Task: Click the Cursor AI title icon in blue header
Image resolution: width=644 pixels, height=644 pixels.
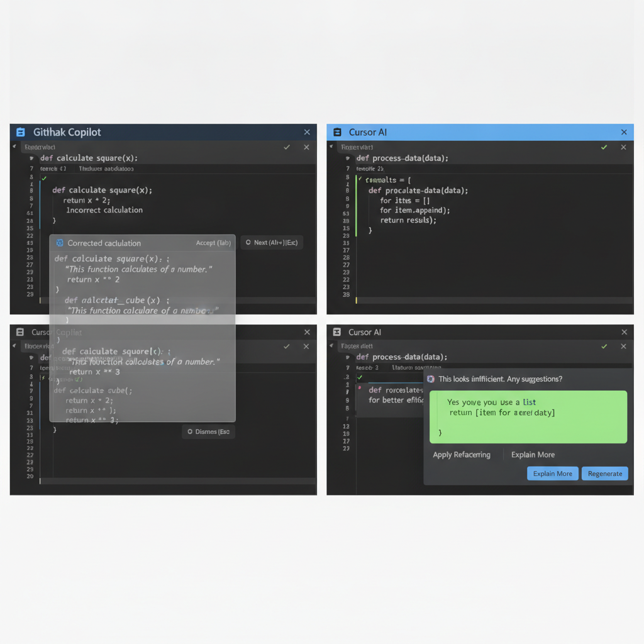Action: [x=337, y=132]
